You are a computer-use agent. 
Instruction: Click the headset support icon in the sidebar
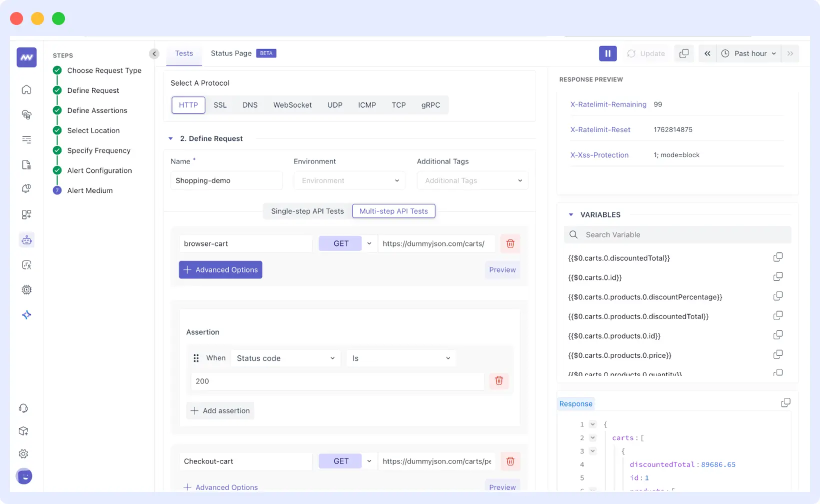[x=23, y=408]
